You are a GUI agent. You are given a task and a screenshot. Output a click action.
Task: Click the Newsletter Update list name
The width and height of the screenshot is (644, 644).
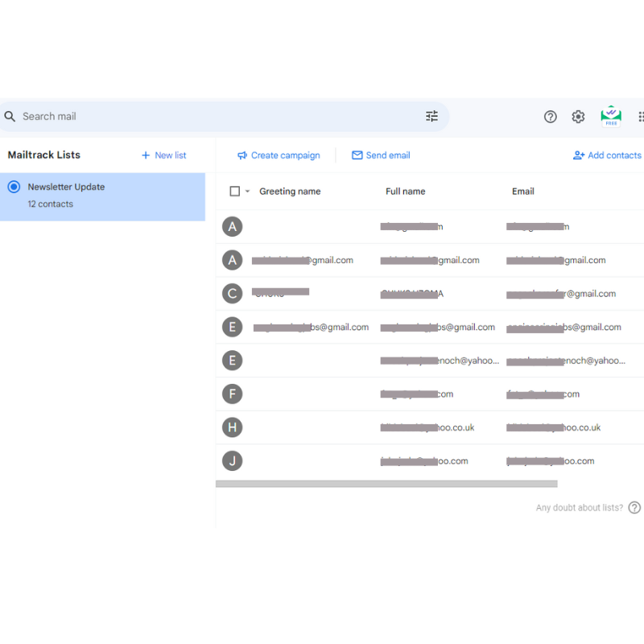(x=66, y=187)
